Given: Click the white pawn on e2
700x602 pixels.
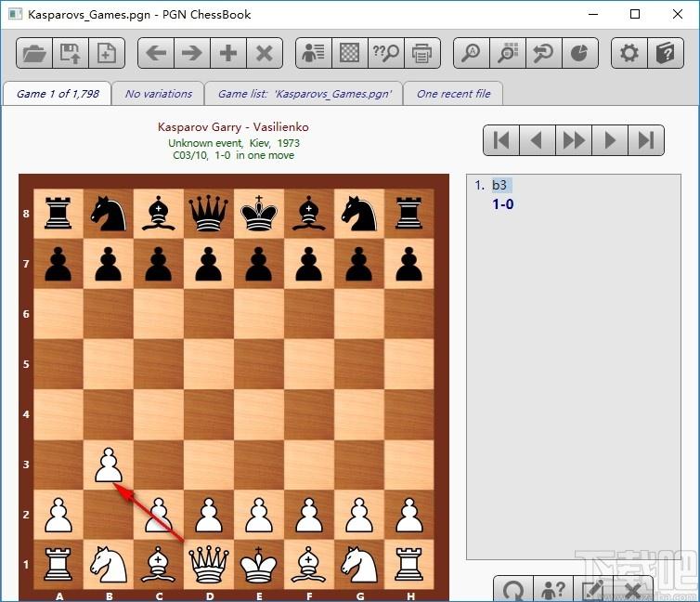Looking at the screenshot, I should click(x=258, y=515).
